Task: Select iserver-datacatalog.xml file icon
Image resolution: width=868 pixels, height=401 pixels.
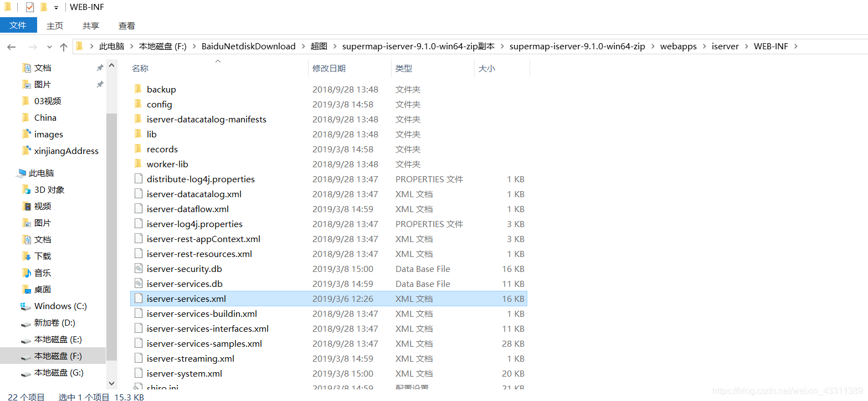Action: (138, 194)
